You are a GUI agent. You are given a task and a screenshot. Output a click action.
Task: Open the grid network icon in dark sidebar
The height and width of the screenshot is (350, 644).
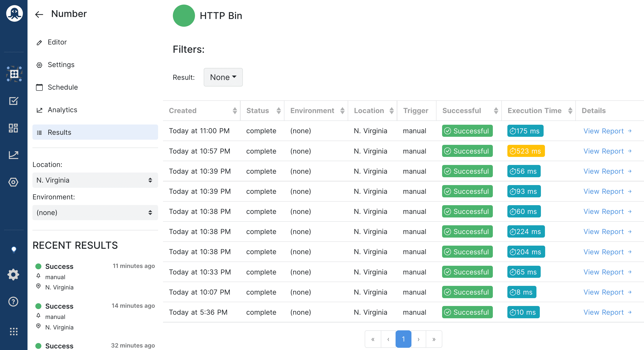pyautogui.click(x=14, y=74)
